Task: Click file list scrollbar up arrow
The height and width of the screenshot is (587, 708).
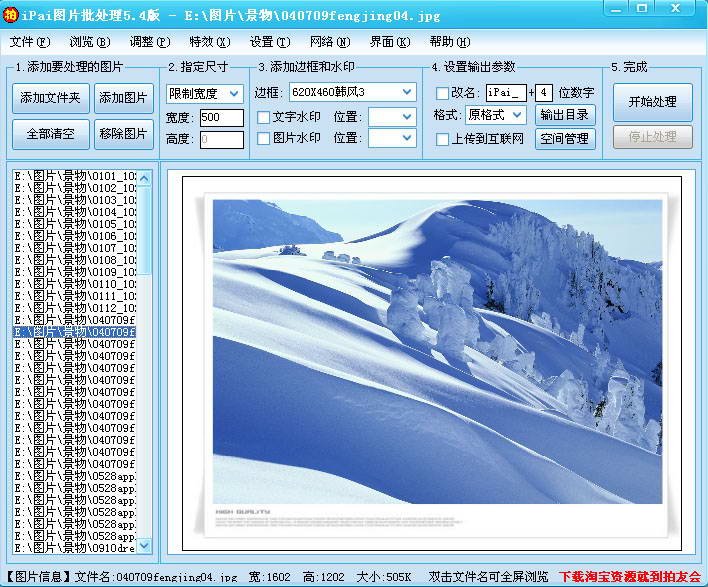Action: point(144,179)
